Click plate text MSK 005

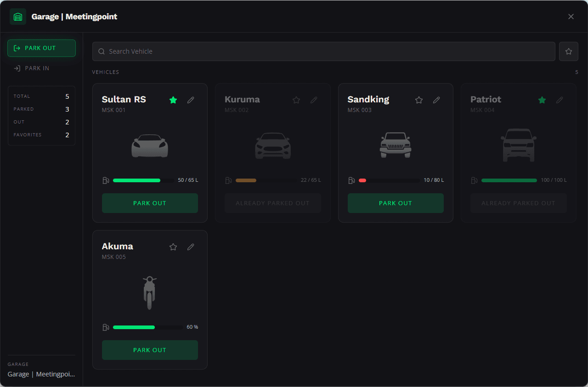pos(114,257)
